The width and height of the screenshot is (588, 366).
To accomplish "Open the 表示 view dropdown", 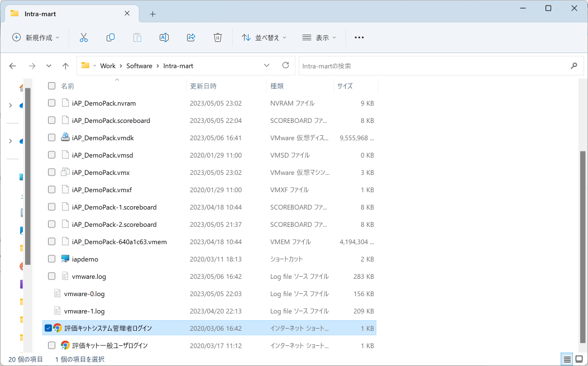I will tap(319, 37).
